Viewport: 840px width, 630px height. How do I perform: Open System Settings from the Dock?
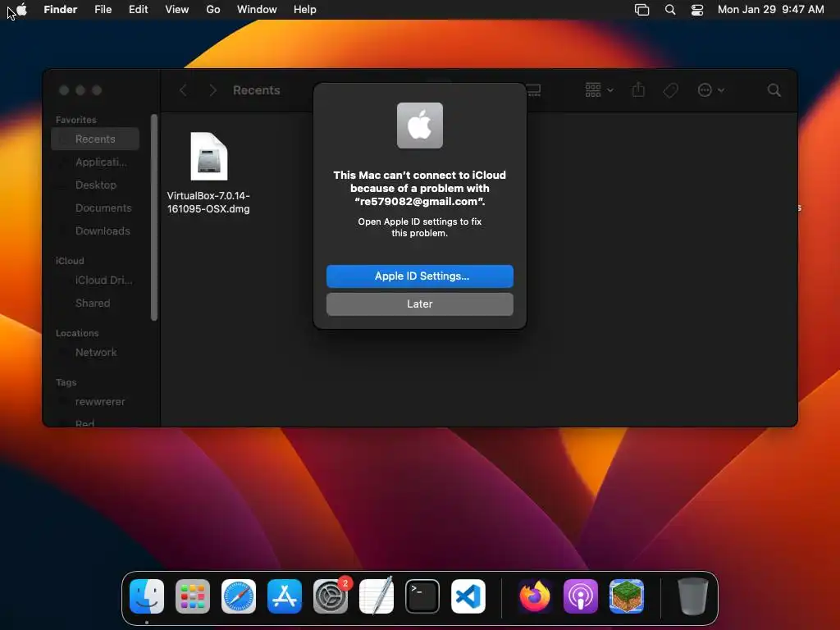(331, 596)
